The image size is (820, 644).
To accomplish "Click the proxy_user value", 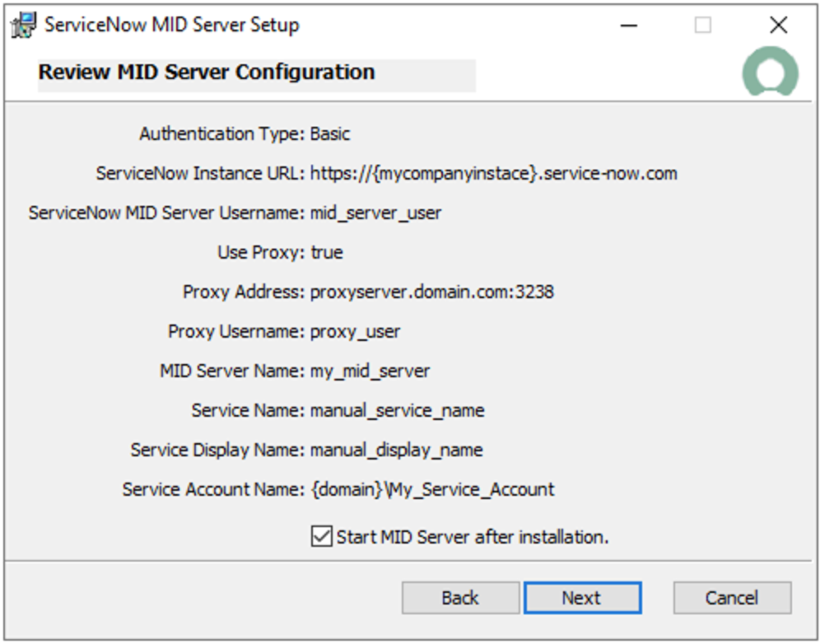I will pos(355,331).
